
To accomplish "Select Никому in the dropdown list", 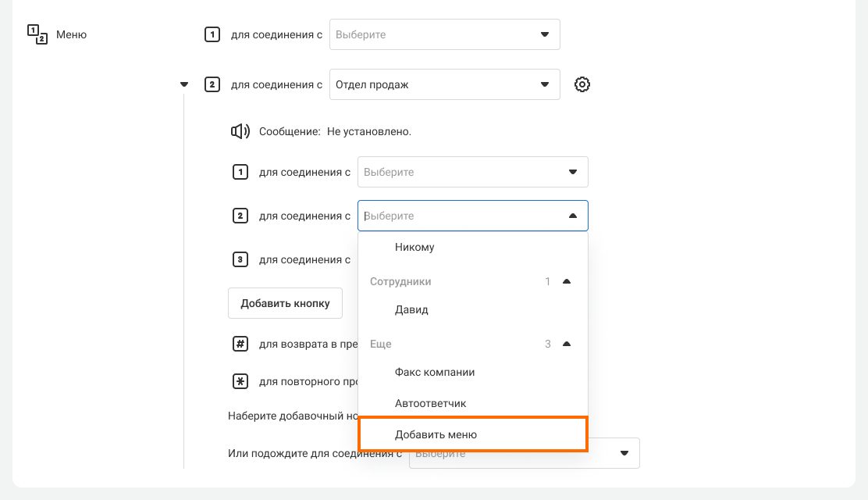I will [414, 247].
